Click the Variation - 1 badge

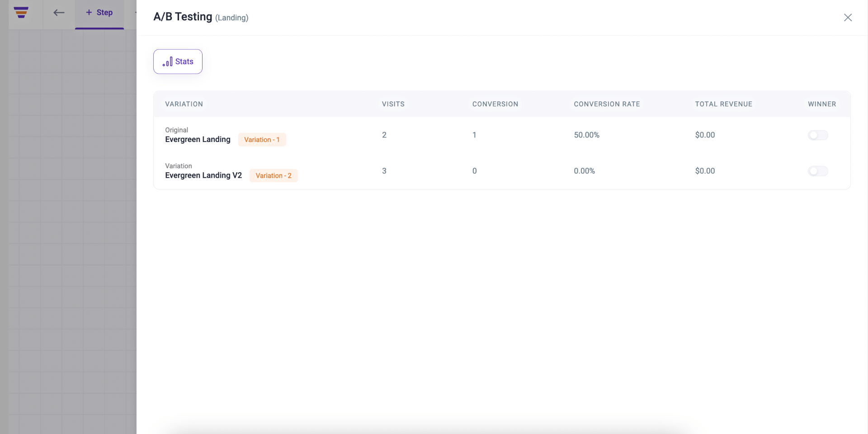pyautogui.click(x=262, y=140)
